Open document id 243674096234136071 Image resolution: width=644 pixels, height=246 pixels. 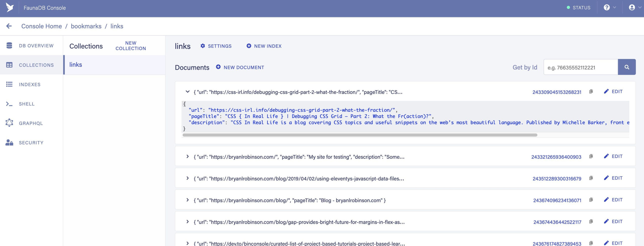pos(557,200)
